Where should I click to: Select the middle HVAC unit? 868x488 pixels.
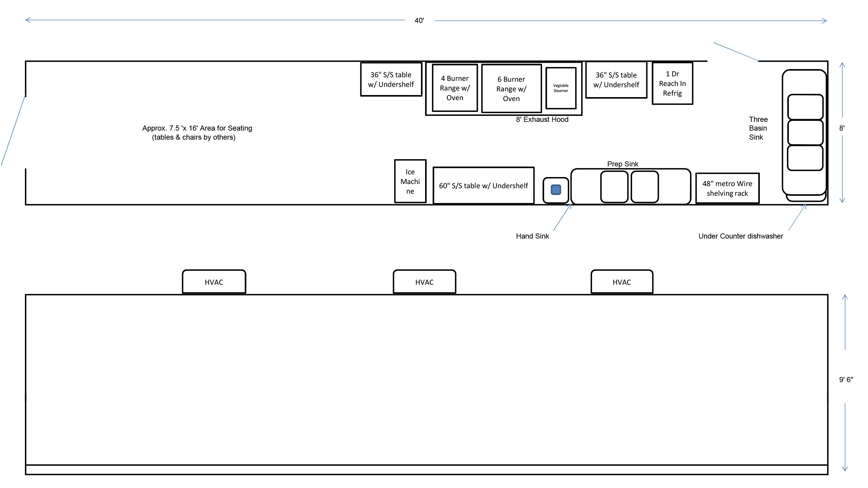point(424,282)
